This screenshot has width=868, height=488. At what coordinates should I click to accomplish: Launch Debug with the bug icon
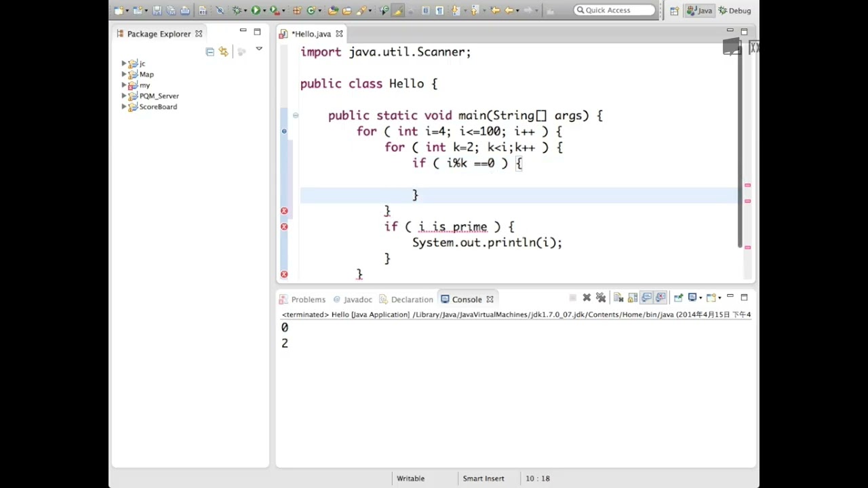point(237,10)
